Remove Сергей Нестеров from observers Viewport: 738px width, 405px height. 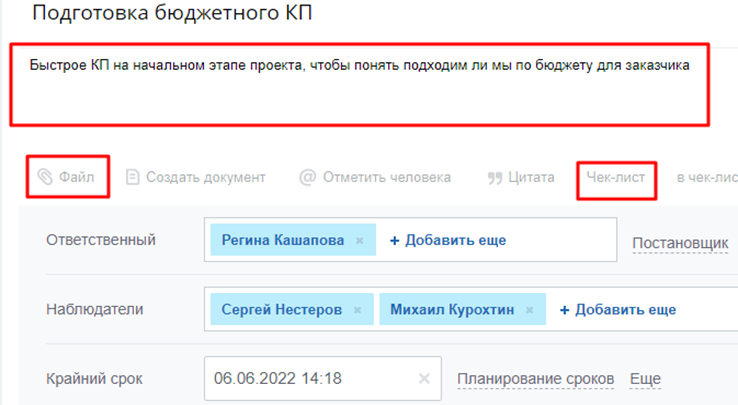click(x=358, y=310)
